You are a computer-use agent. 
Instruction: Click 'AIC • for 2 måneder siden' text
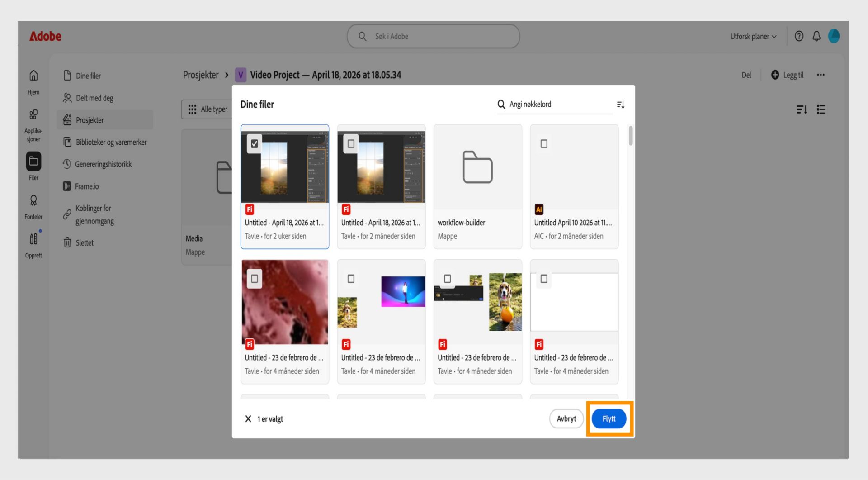click(x=569, y=236)
